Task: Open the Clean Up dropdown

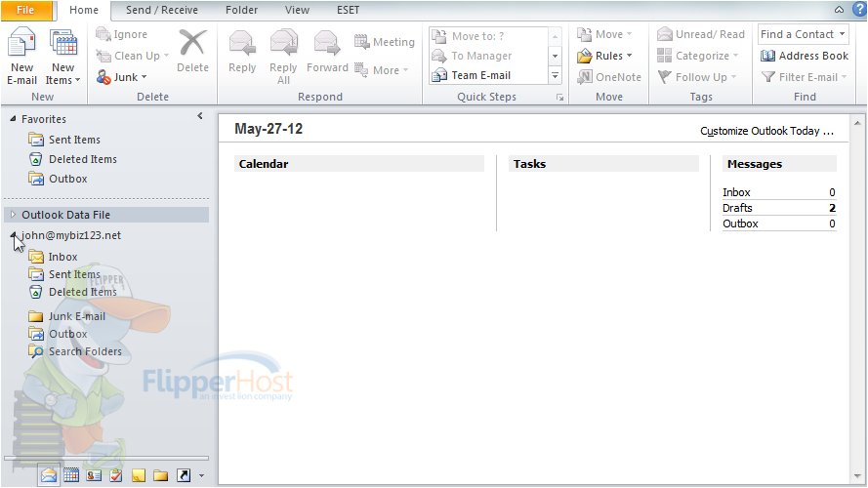Action: click(x=133, y=56)
